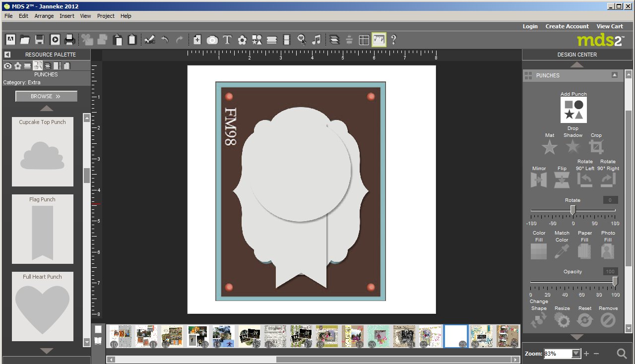This screenshot has height=364, width=635.
Task: Open the Project menu
Action: click(106, 16)
